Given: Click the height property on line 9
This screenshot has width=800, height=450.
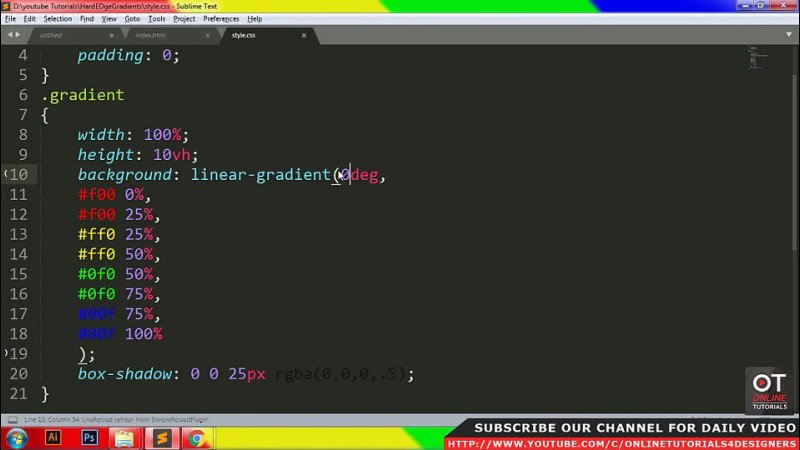Looking at the screenshot, I should pyautogui.click(x=106, y=155).
